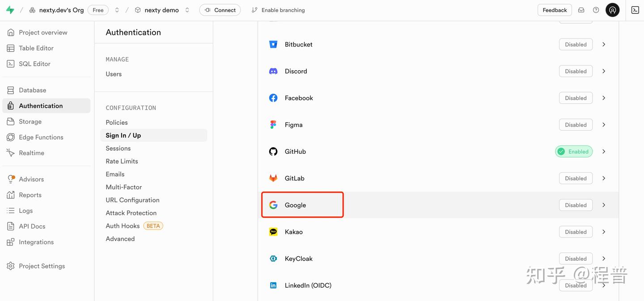
Task: Open the terminal panel icon
Action: point(635,10)
